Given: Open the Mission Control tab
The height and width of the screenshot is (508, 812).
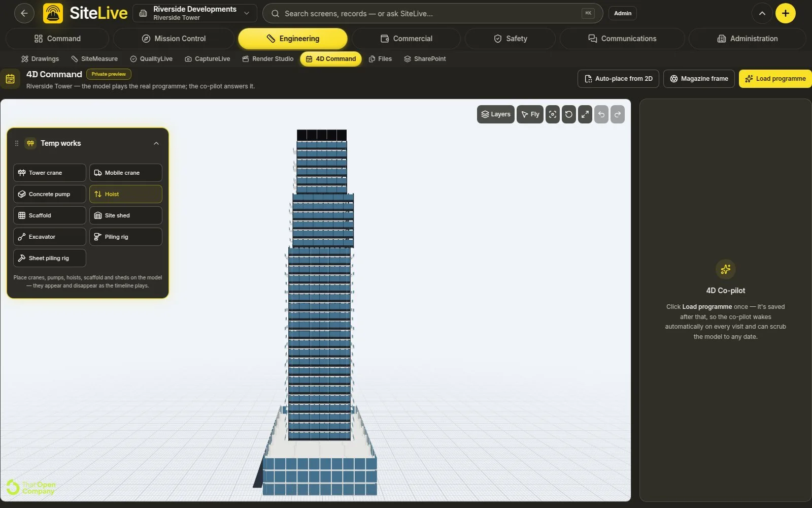Looking at the screenshot, I should (x=174, y=39).
